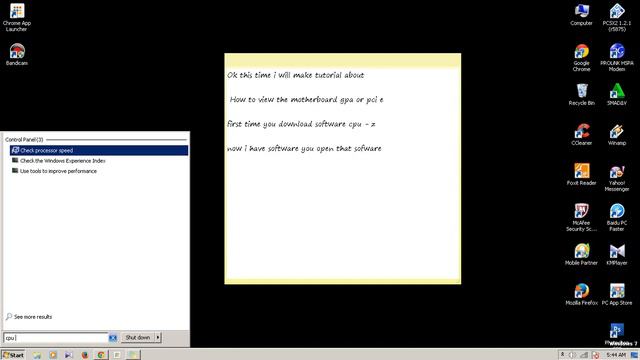Launch the Yahoo! Messenger shortcut

(x=617, y=177)
